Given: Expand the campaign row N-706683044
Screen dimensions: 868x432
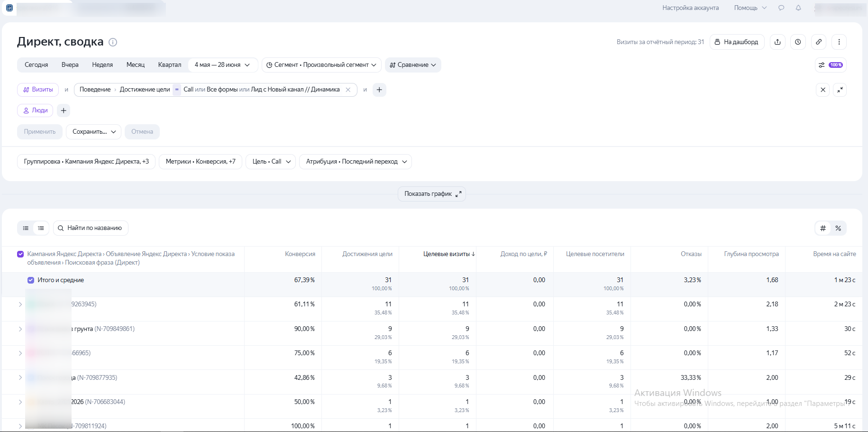Looking at the screenshot, I should click(x=20, y=402).
